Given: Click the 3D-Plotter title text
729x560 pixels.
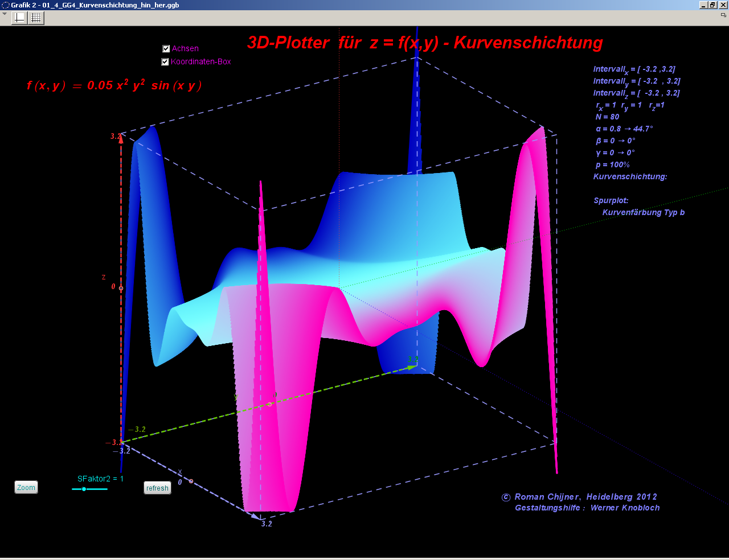Looking at the screenshot, I should tap(425, 43).
